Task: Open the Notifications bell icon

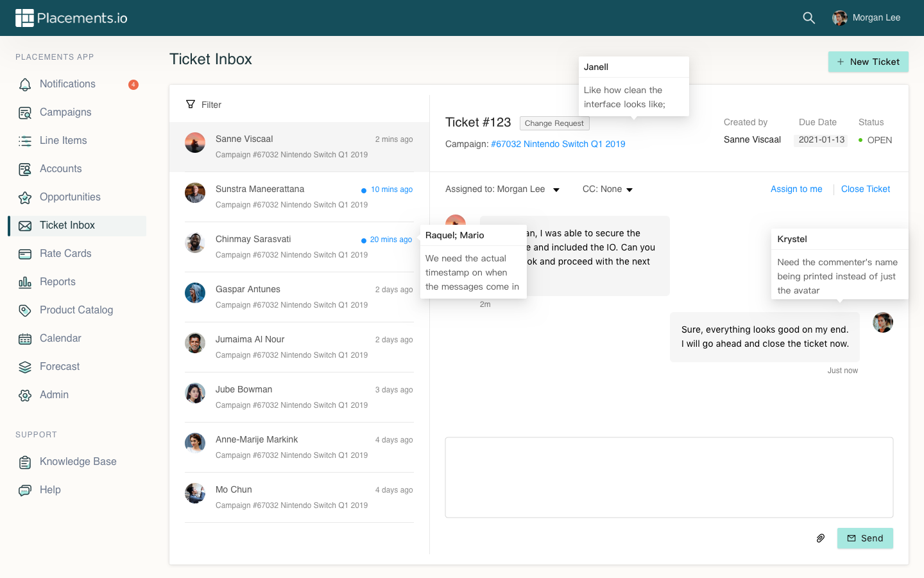Action: (25, 84)
